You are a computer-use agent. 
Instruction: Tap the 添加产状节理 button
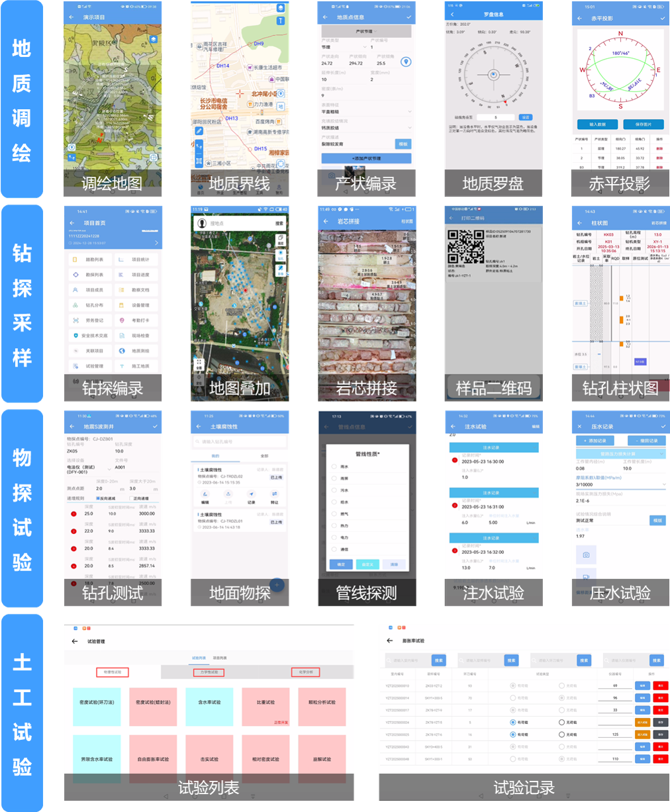point(366,159)
